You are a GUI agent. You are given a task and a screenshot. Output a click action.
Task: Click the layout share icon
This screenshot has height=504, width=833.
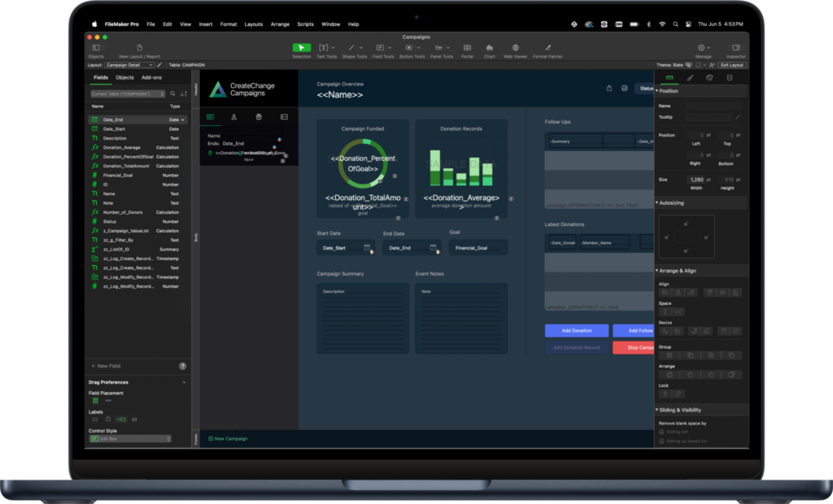pos(608,88)
